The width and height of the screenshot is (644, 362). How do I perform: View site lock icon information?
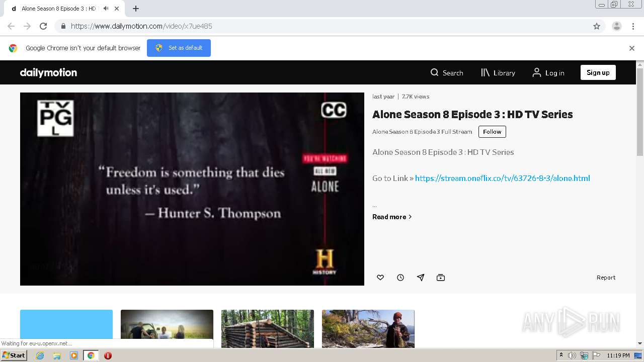[63, 26]
